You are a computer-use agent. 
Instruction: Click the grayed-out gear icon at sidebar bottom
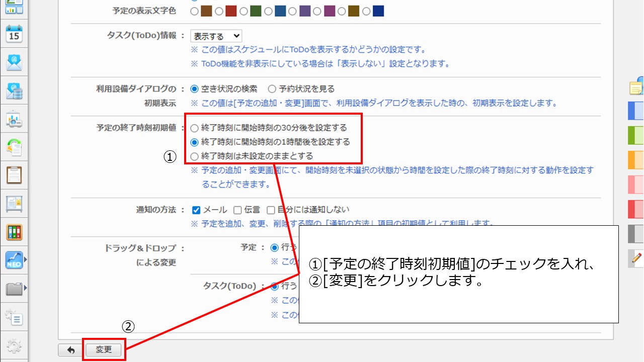pyautogui.click(x=14, y=345)
